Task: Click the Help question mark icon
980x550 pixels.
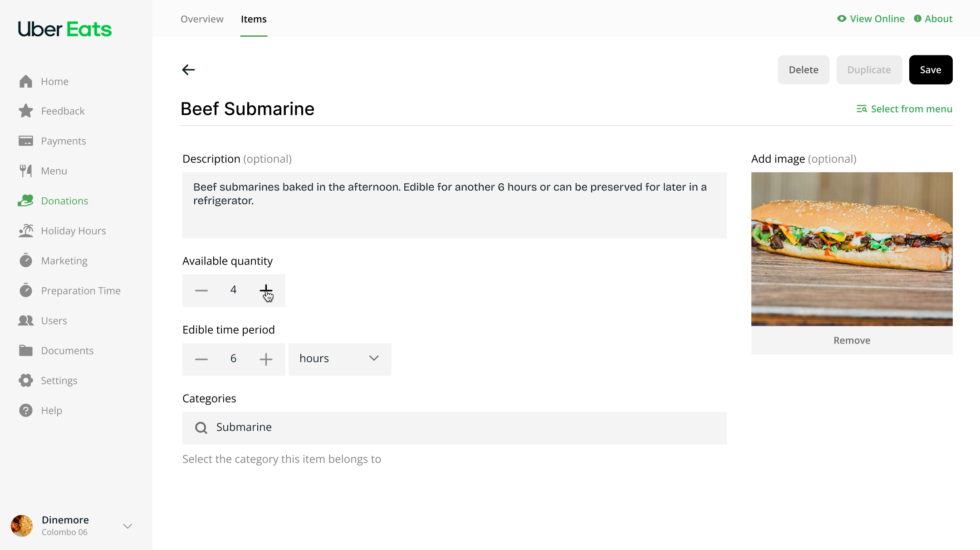Action: pyautogui.click(x=26, y=410)
